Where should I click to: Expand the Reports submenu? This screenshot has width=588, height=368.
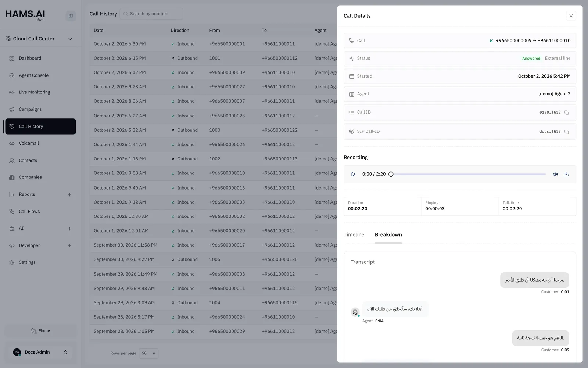69,195
